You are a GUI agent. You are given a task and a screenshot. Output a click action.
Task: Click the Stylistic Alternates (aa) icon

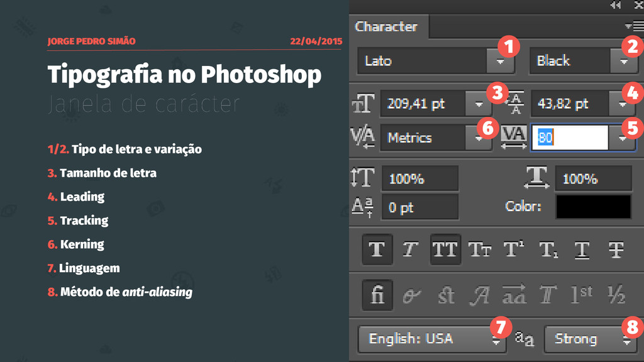pos(514,295)
